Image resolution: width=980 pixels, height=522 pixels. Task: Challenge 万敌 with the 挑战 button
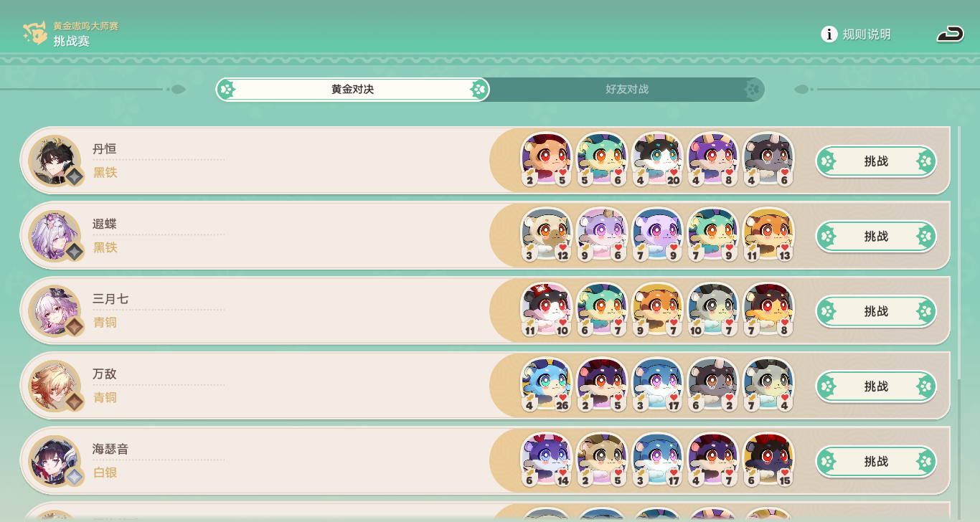click(876, 386)
